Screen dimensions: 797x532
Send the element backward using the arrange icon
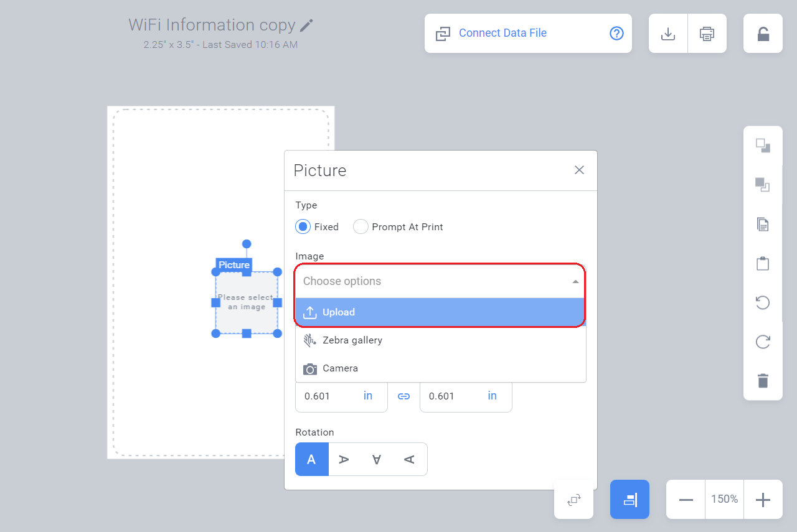(762, 185)
